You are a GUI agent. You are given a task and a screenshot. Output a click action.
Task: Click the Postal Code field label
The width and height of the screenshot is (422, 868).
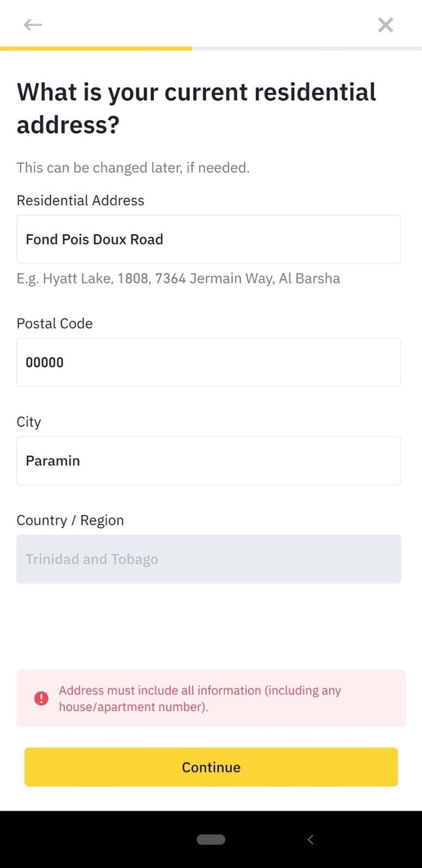click(55, 323)
